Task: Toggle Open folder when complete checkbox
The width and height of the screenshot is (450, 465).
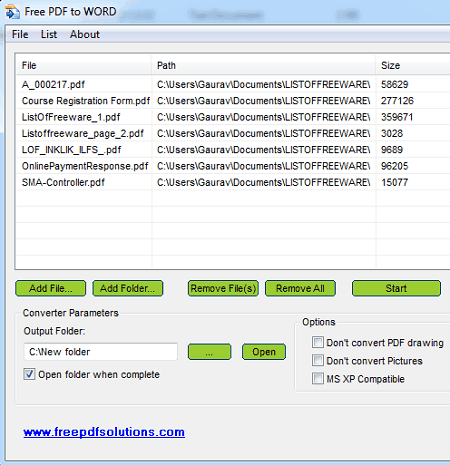Action: [29, 374]
